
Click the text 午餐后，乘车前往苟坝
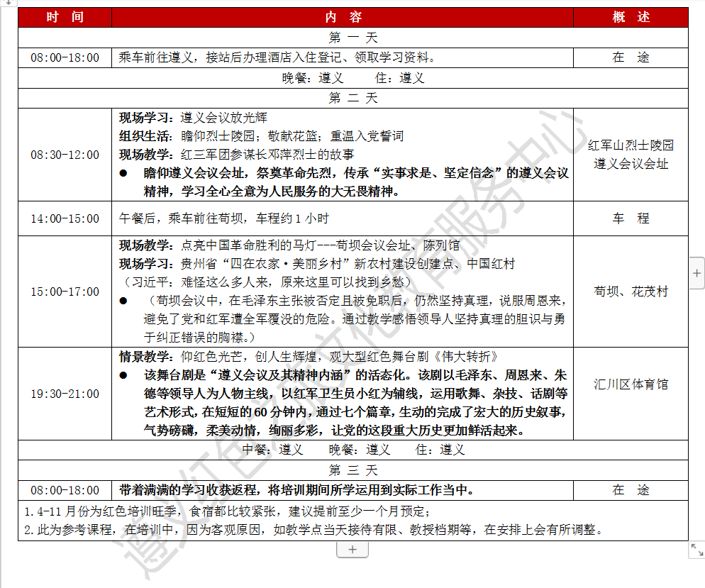[224, 218]
